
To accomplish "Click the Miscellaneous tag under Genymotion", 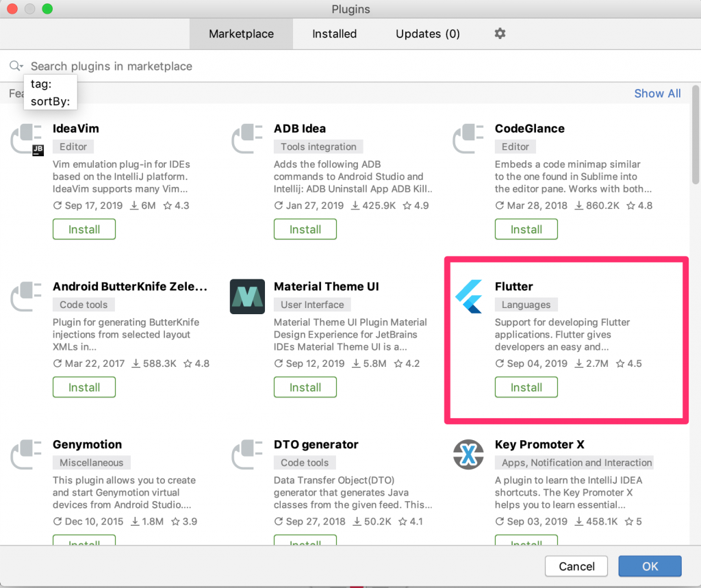I will (x=92, y=462).
